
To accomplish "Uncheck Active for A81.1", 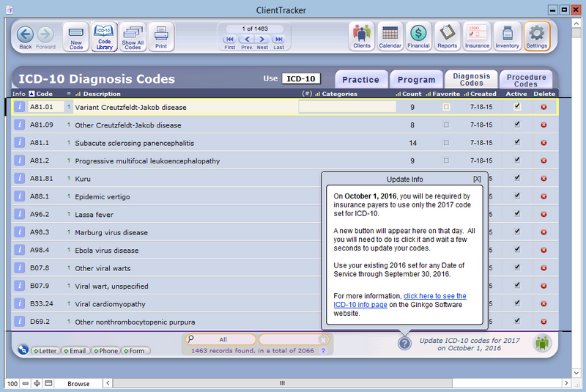I will pos(517,142).
